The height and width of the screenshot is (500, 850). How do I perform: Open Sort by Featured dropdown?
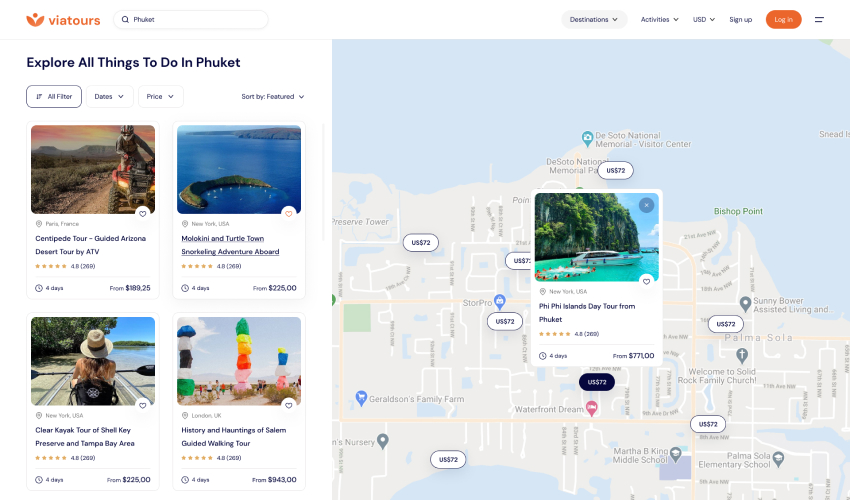pyautogui.click(x=273, y=97)
